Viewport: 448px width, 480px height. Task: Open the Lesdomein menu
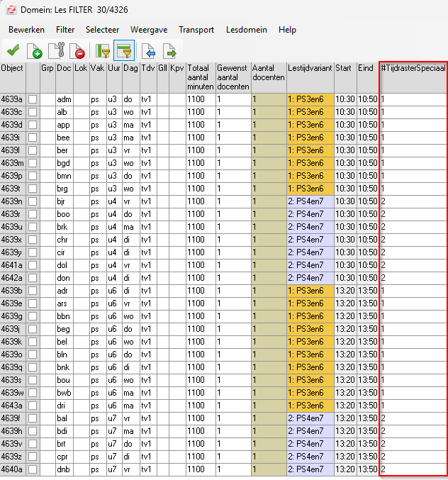coord(247,30)
